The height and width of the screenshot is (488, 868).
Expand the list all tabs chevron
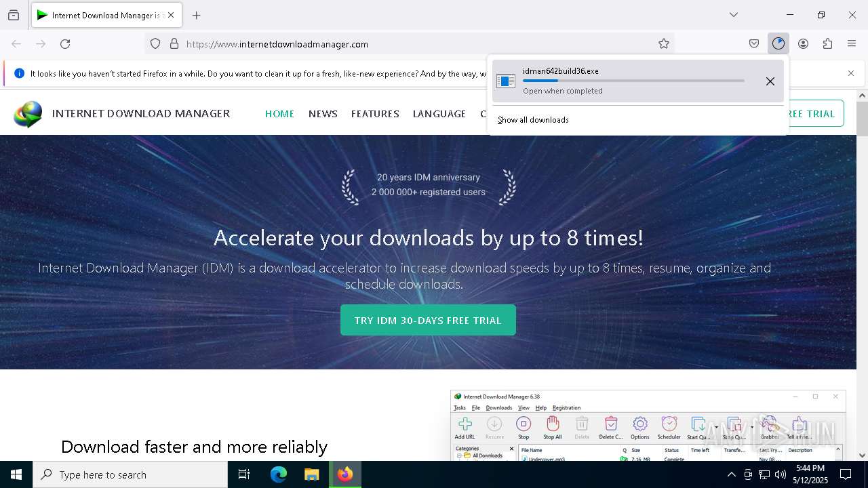(734, 15)
